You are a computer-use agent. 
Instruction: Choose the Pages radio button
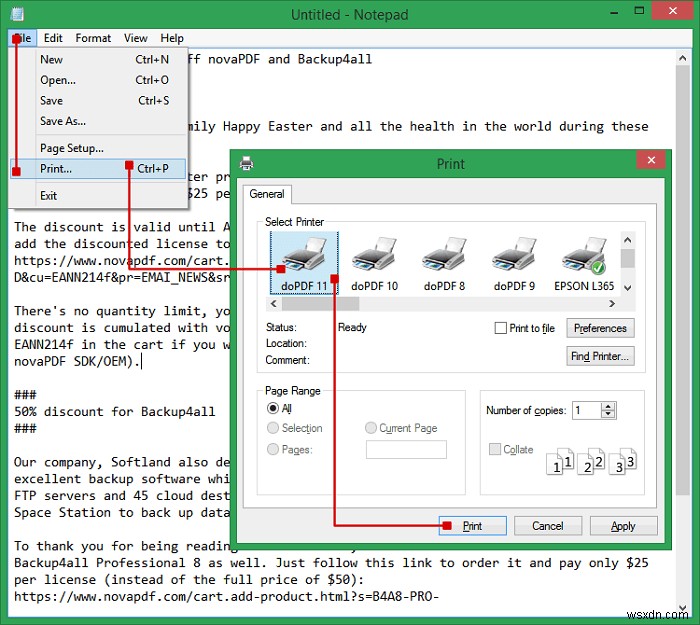click(272, 449)
